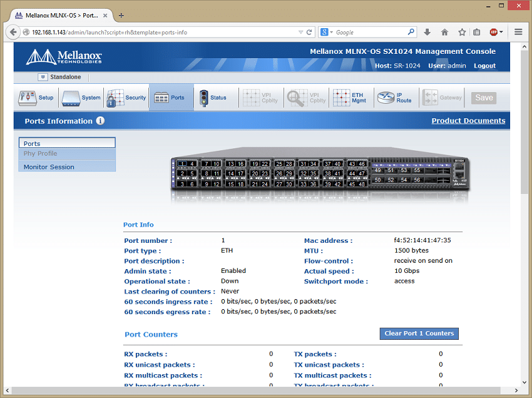The width and height of the screenshot is (532, 398).
Task: Go to the browser home page icon
Action: (x=444, y=33)
